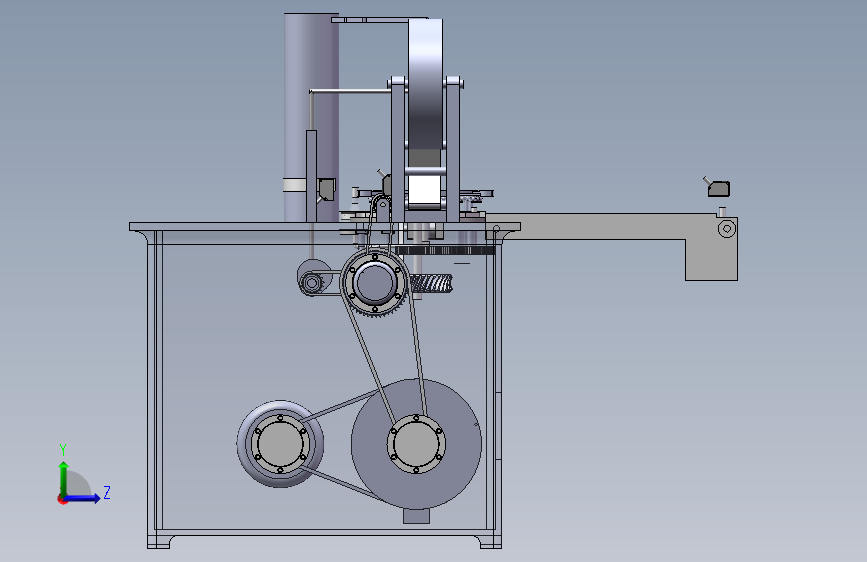
Task: Click the blue Z axis arrow
Action: [x=83, y=498]
